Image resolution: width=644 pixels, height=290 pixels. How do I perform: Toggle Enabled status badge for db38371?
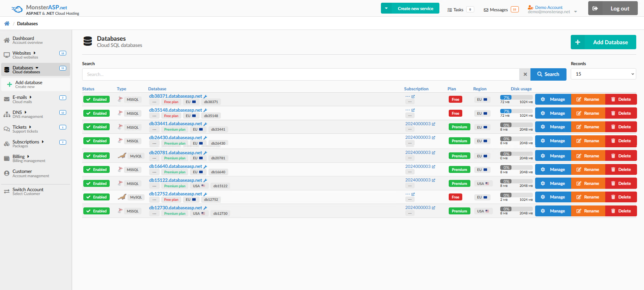[x=96, y=100]
